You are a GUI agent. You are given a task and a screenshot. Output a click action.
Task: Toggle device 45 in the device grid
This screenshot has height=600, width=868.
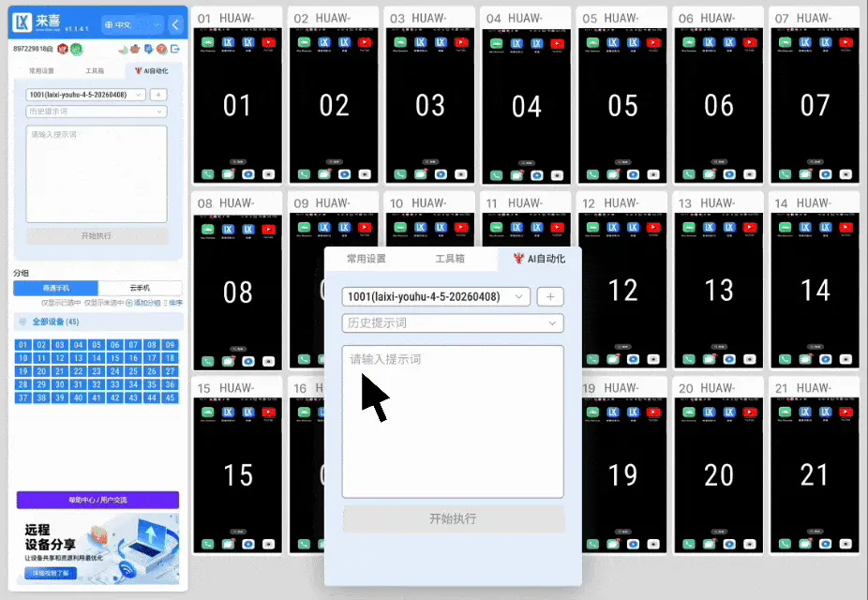coord(170,397)
